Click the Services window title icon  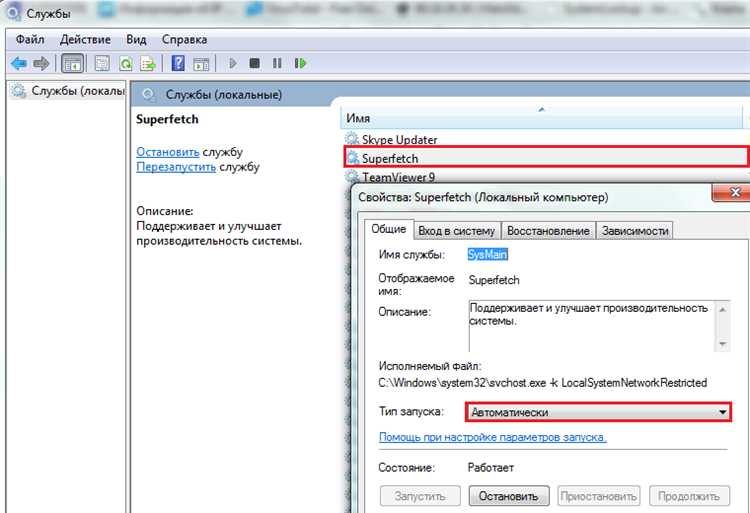[x=14, y=12]
